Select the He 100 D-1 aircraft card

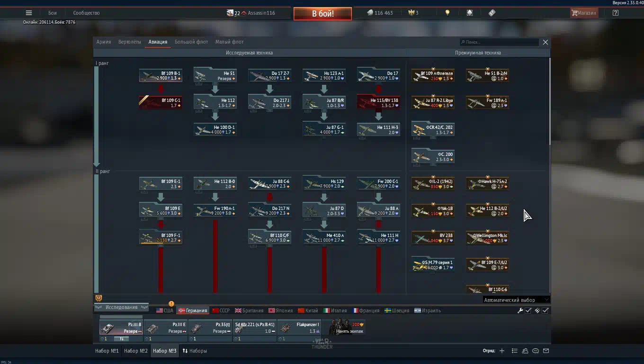click(x=215, y=129)
